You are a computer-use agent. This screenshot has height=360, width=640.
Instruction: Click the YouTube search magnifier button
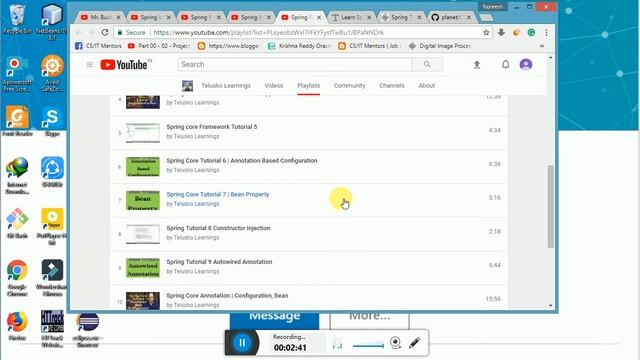(x=427, y=64)
